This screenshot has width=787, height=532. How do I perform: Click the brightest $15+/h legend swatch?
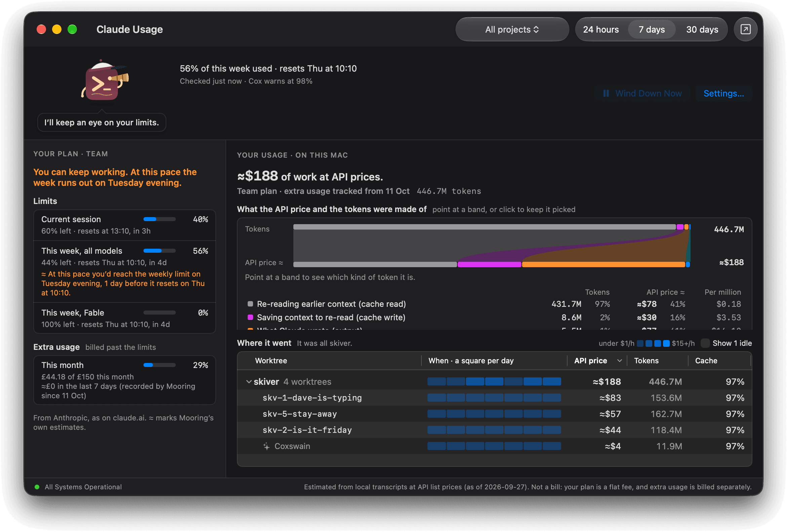(666, 343)
